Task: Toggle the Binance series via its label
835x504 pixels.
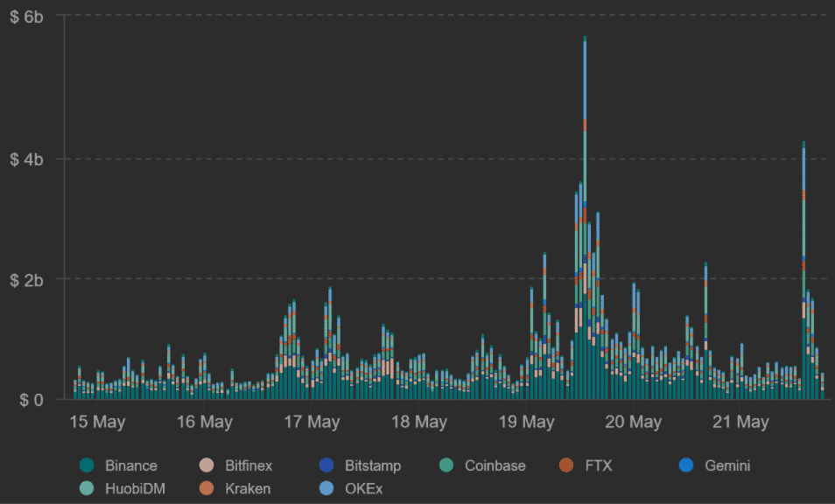Action: point(130,465)
